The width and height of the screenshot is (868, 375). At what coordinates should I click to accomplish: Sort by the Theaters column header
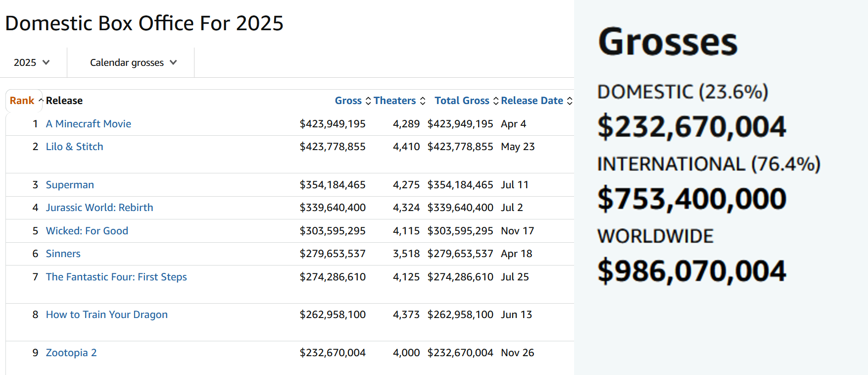pos(394,101)
